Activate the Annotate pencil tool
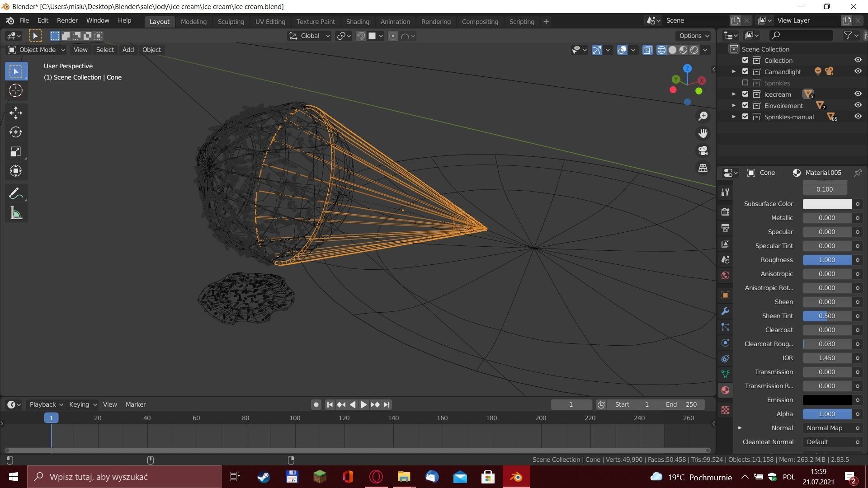868x488 pixels. [x=16, y=194]
